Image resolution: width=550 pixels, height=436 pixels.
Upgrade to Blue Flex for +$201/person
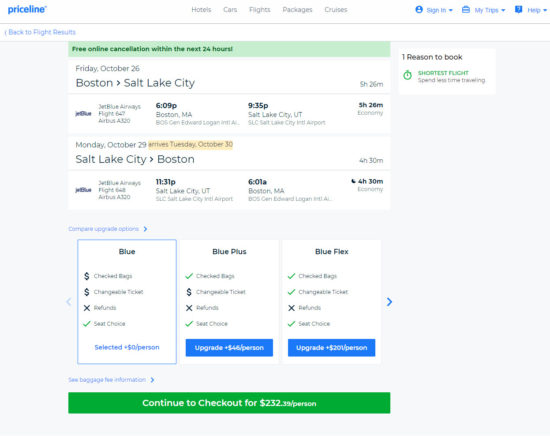pyautogui.click(x=331, y=348)
